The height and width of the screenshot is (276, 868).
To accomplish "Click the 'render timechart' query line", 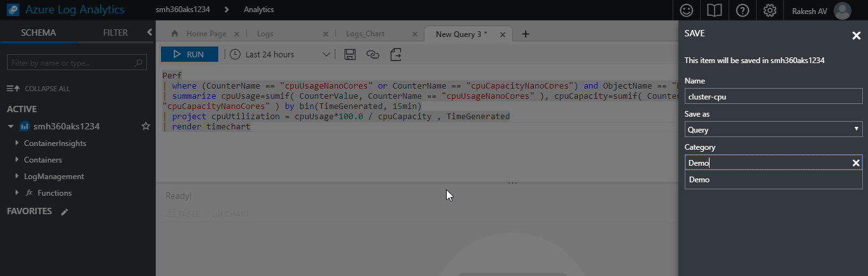I will pos(210,127).
